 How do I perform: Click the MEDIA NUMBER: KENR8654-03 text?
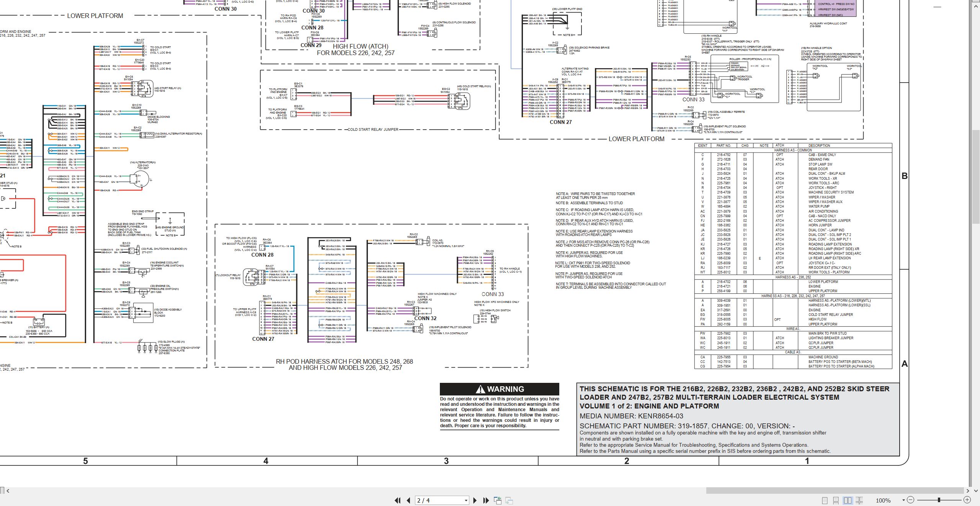point(631,416)
